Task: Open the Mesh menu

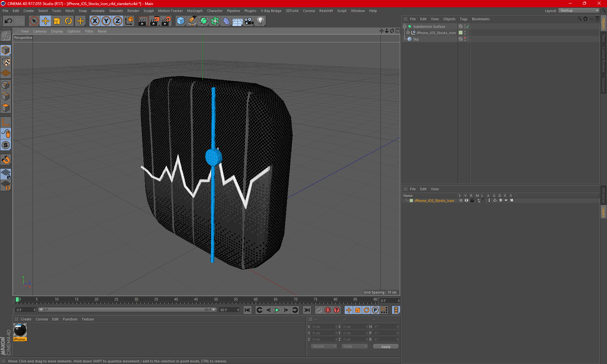Action: [x=70, y=11]
